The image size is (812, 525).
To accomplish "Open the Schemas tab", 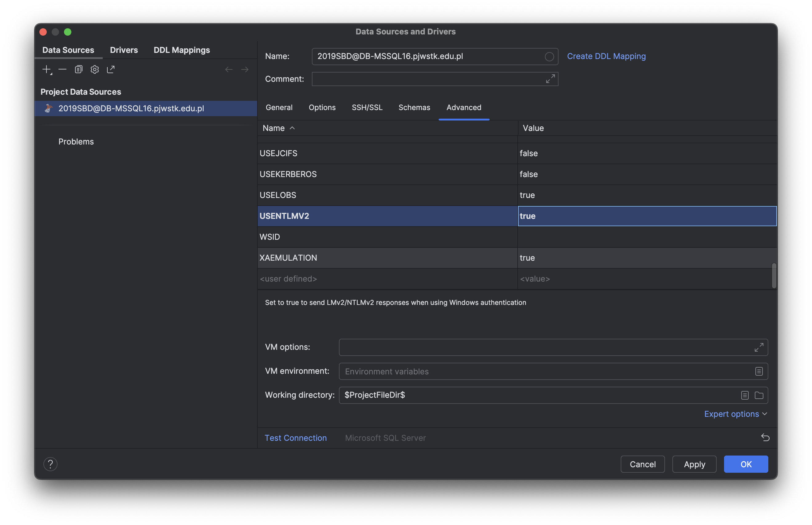I will pos(414,107).
